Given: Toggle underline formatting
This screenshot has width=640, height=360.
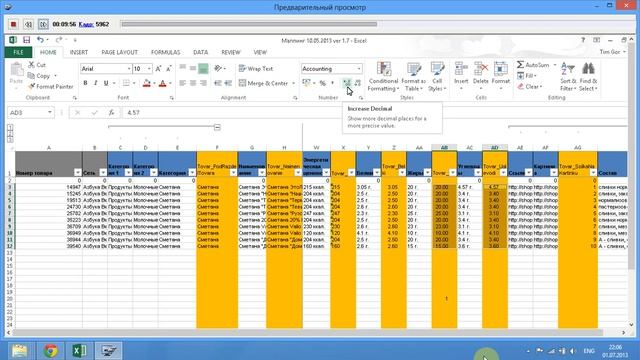Looking at the screenshot, I should 106,83.
